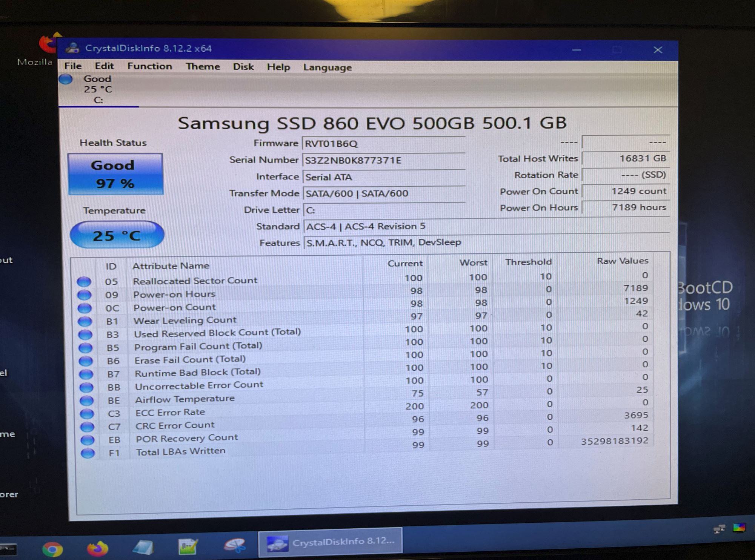
Task: Open the File menu
Action: click(73, 66)
